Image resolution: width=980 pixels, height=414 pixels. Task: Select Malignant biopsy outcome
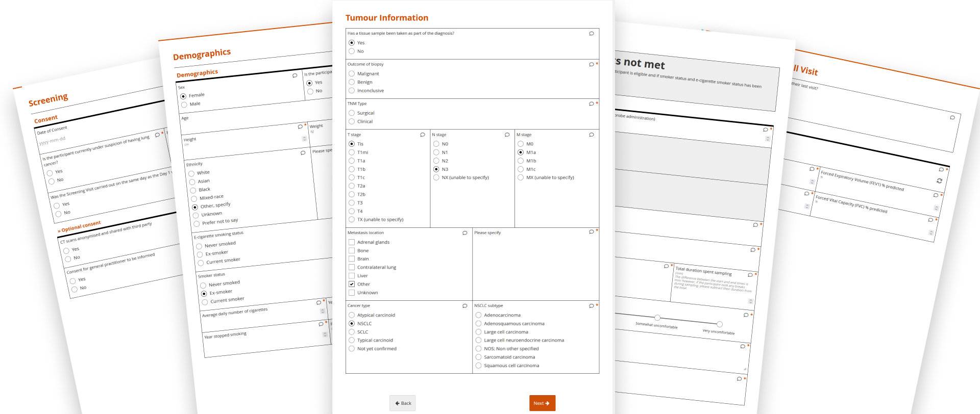(x=352, y=74)
